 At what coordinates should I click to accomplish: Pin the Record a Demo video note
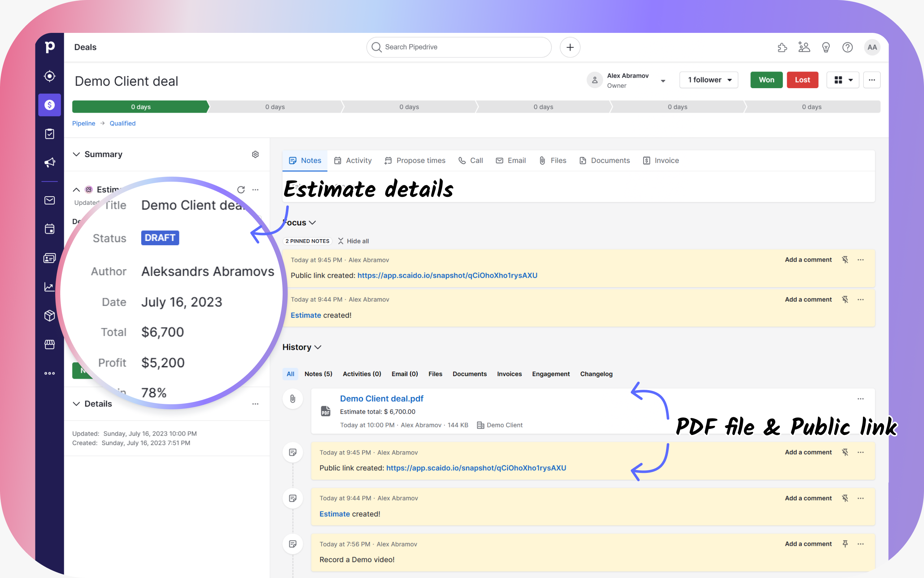pyautogui.click(x=845, y=544)
